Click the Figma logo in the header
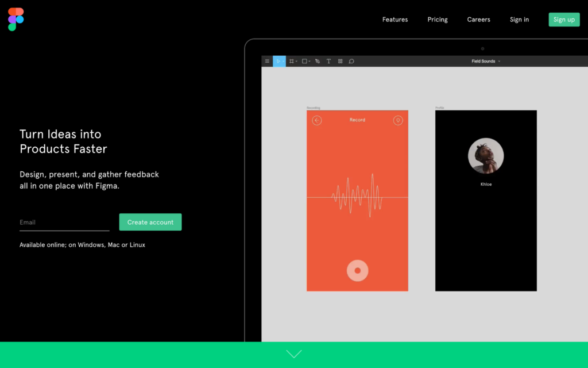588x368 pixels. [16, 19]
